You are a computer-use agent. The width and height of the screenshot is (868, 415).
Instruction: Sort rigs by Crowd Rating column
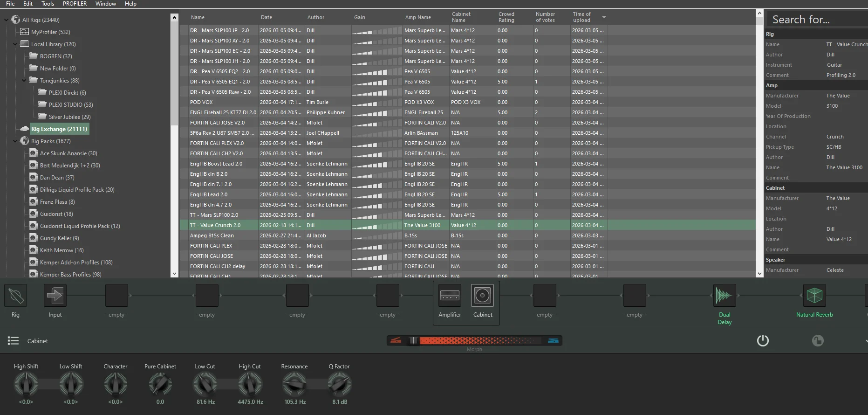[506, 17]
